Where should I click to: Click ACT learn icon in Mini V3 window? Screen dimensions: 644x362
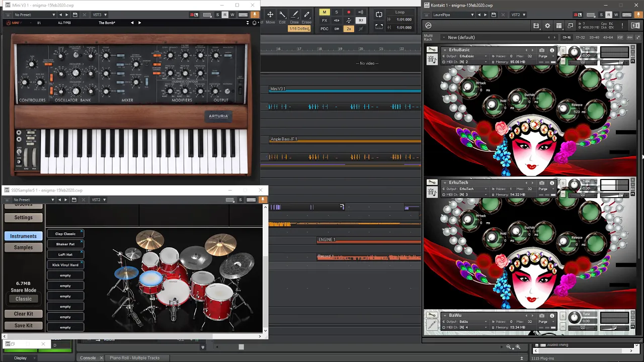pos(194,15)
